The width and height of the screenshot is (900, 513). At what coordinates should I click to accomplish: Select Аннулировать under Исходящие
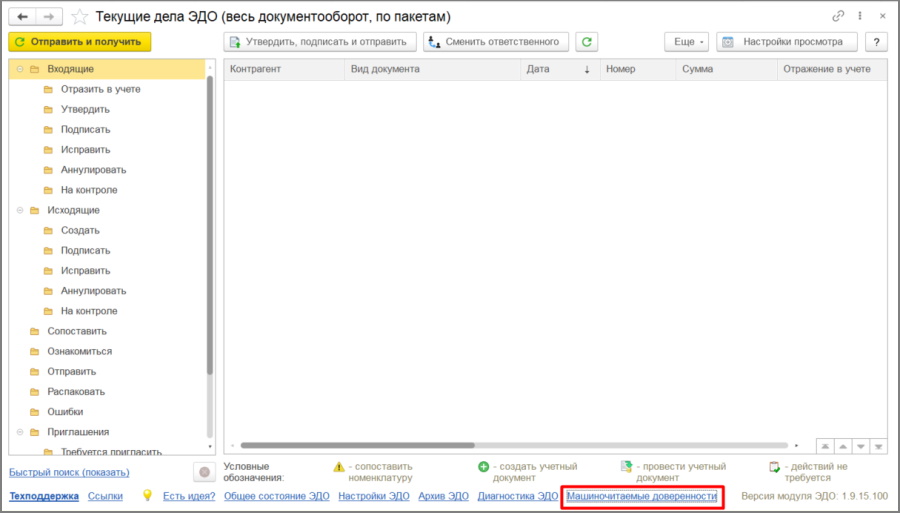coord(94,291)
